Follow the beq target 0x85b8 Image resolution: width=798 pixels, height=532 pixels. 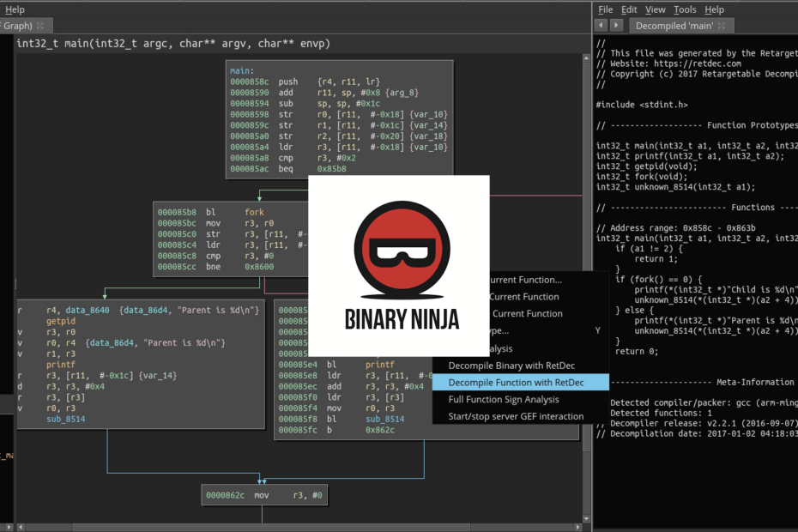331,168
